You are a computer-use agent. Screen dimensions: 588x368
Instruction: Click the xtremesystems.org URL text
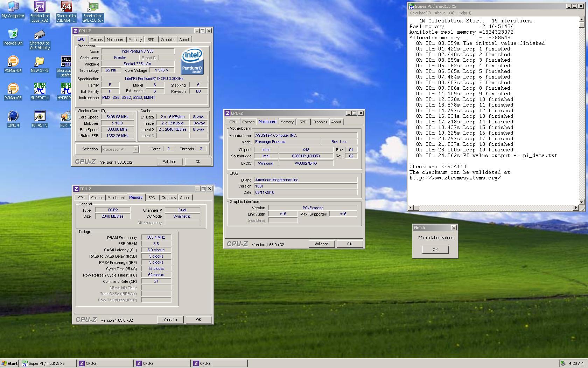click(x=455, y=178)
